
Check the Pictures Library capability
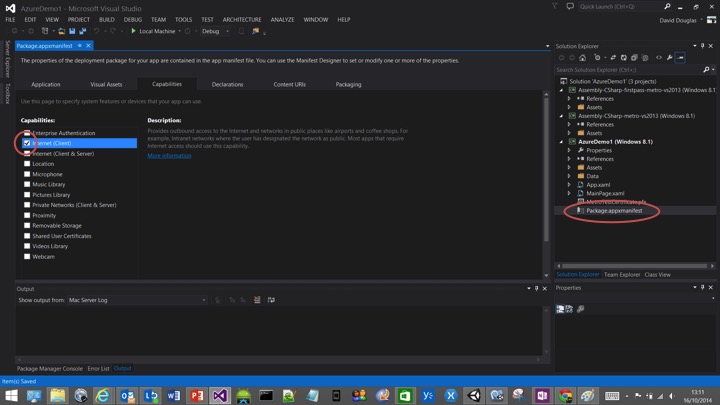point(27,195)
